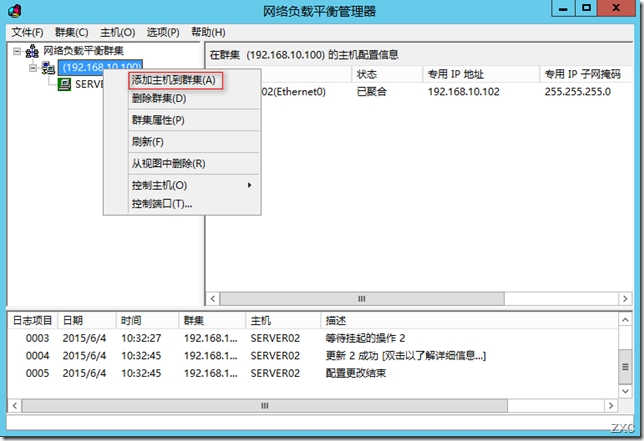644x441 pixels.
Task: Click the host list horizontal scrollbar thumb
Action: click(362, 299)
